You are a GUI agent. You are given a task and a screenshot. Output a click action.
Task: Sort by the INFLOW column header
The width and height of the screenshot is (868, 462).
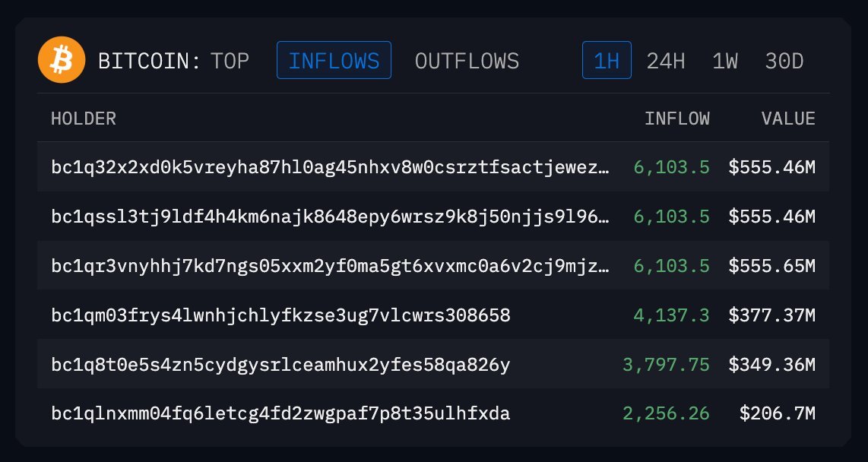point(678,119)
